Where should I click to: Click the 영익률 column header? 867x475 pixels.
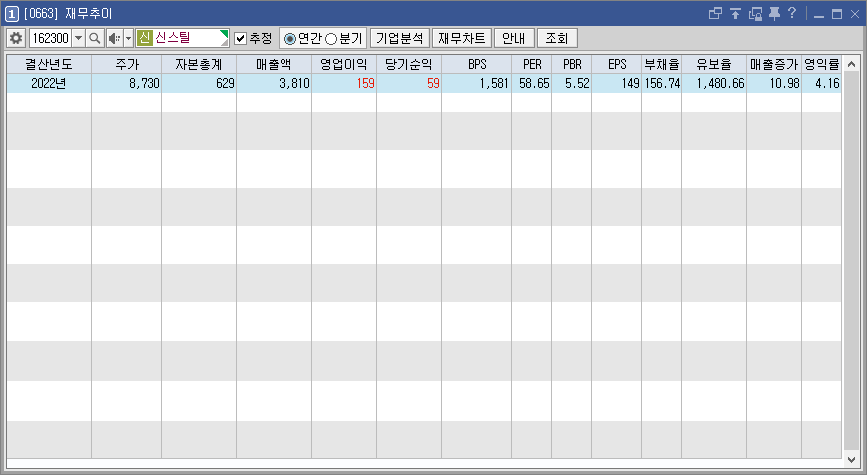click(x=822, y=64)
